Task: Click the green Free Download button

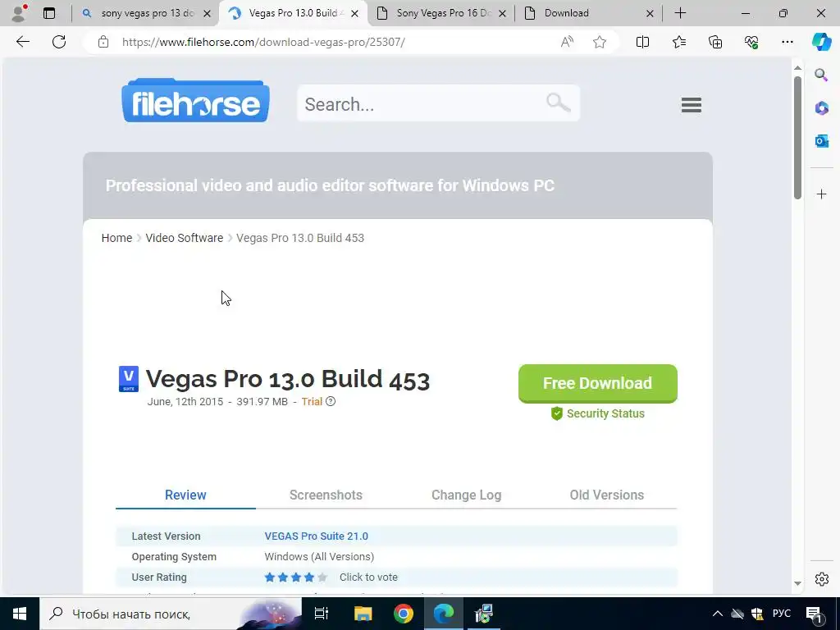Action: point(597,384)
